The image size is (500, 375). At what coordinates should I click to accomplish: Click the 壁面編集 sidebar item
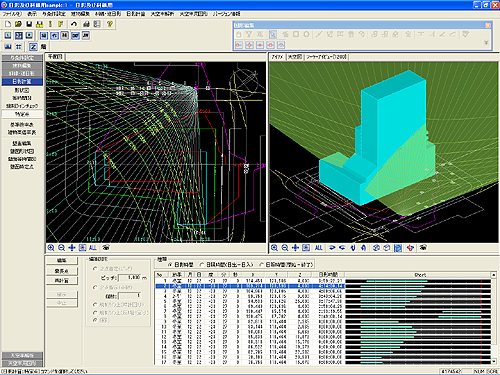[x=22, y=143]
